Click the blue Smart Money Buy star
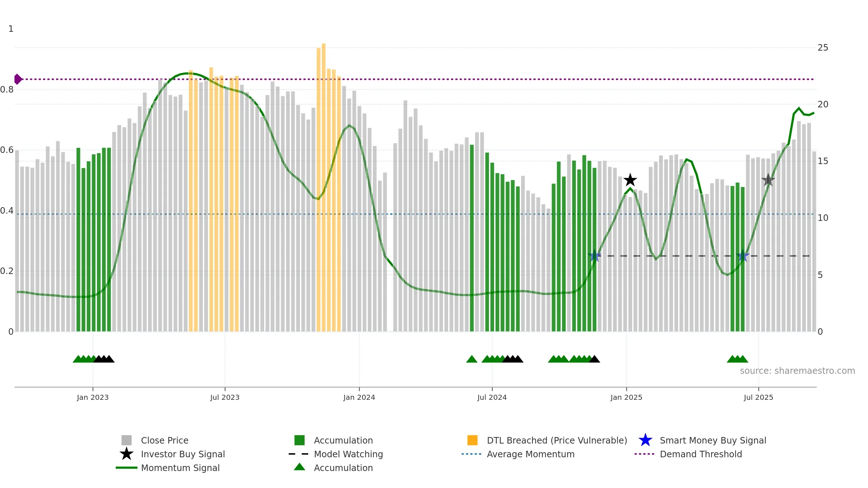This screenshot has width=868, height=488. [x=645, y=440]
